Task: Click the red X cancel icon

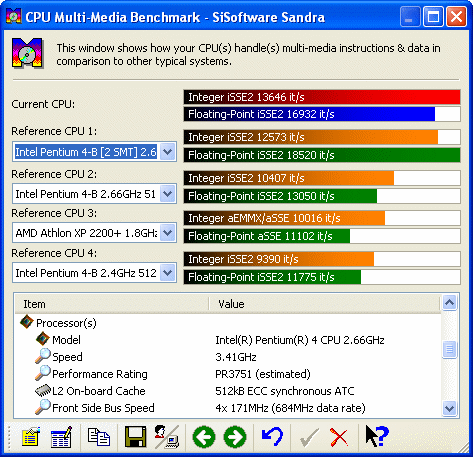Action: tap(339, 437)
